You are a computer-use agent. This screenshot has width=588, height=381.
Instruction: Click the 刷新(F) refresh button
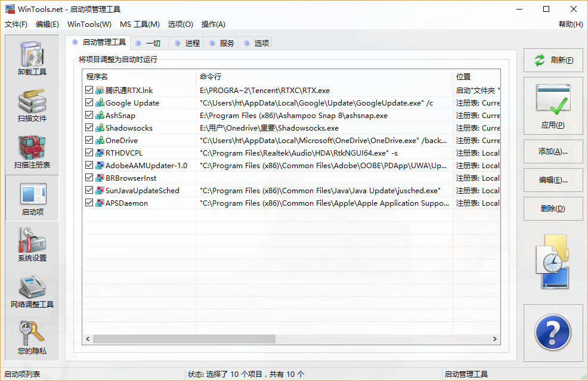pos(553,60)
